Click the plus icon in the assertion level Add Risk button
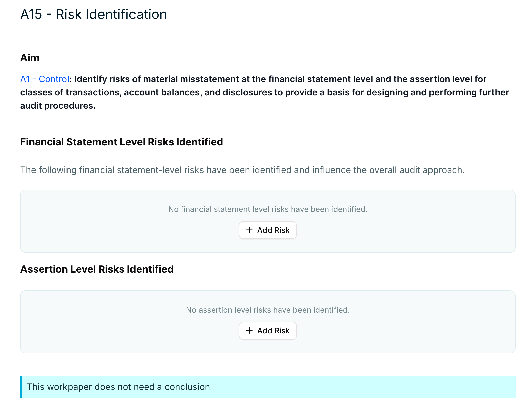 tap(249, 331)
